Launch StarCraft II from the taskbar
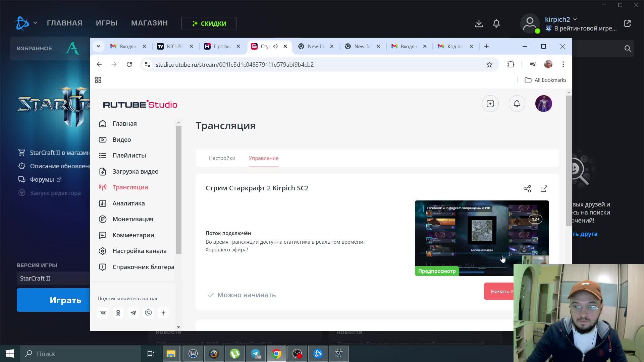 (339, 353)
